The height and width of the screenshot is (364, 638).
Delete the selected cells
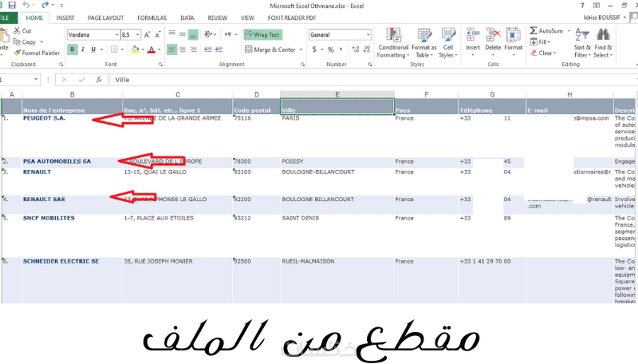point(493,42)
